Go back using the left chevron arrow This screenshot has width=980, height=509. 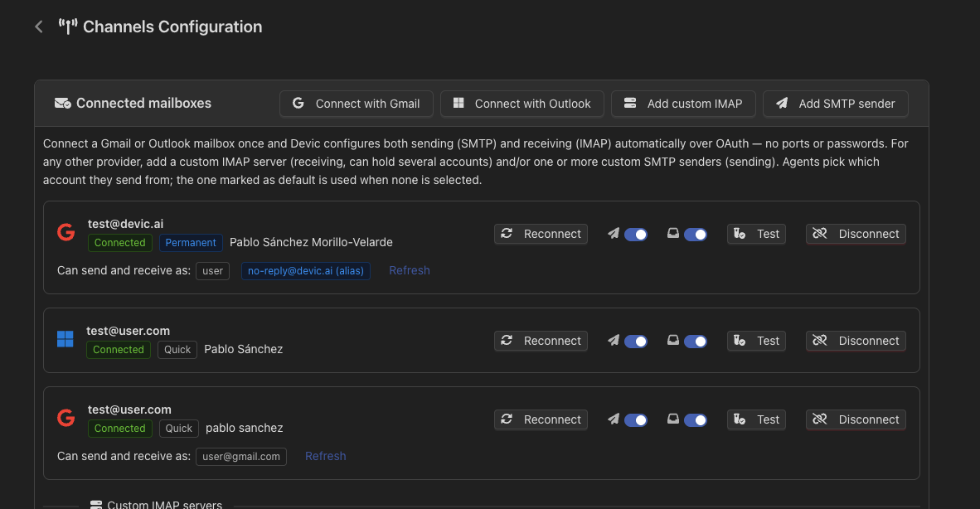[x=39, y=27]
